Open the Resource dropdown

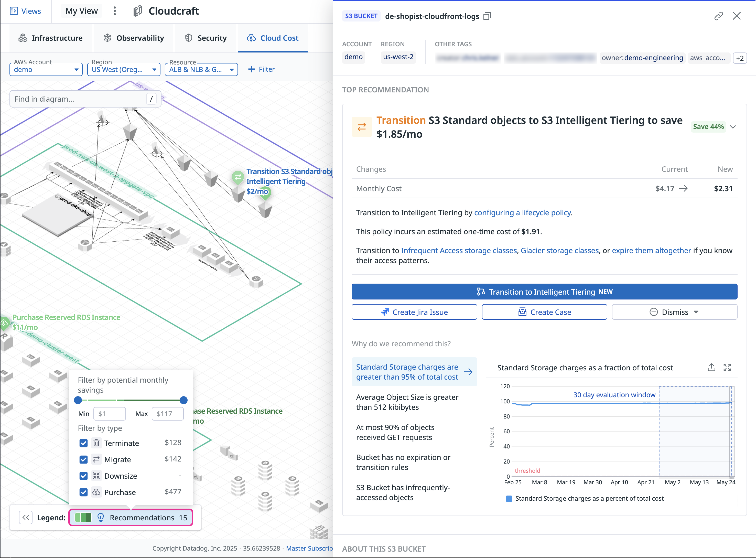201,69
